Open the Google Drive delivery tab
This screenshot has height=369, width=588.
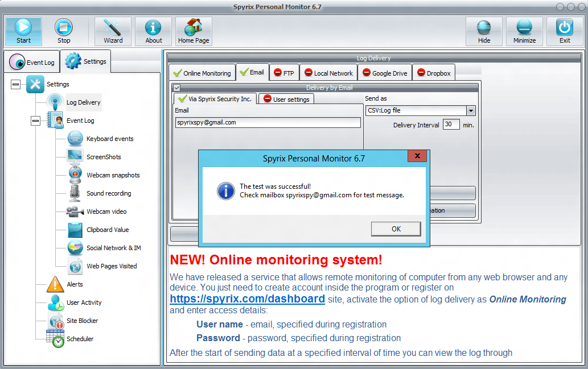pos(385,73)
